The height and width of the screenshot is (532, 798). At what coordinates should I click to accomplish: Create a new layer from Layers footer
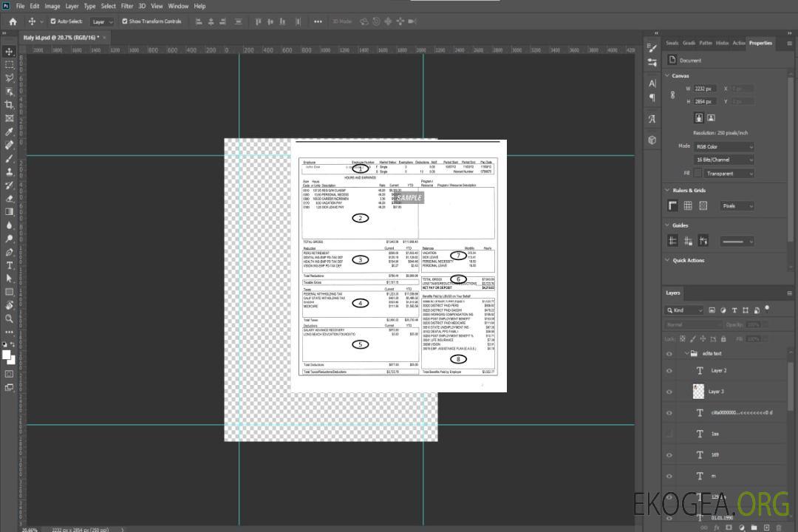(x=766, y=528)
